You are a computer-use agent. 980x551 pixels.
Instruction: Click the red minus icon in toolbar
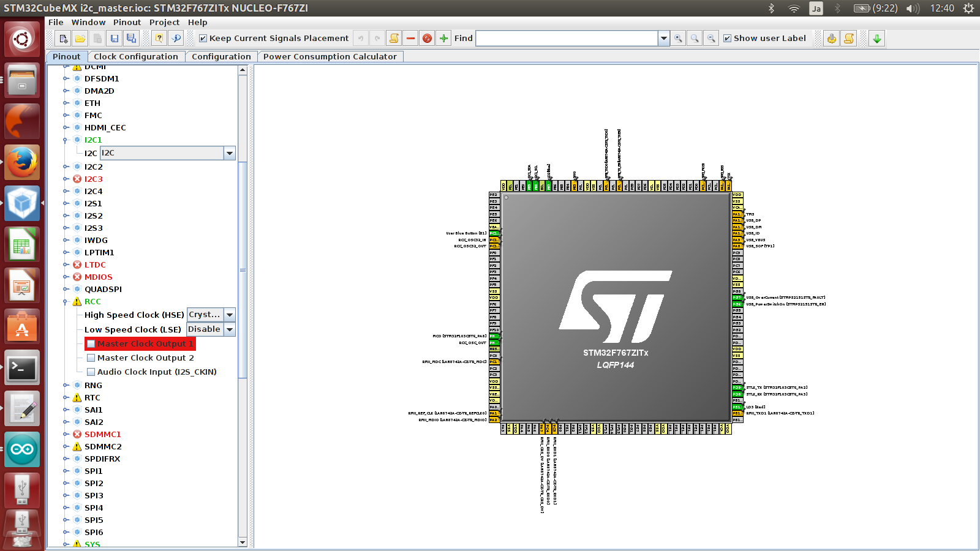(410, 39)
